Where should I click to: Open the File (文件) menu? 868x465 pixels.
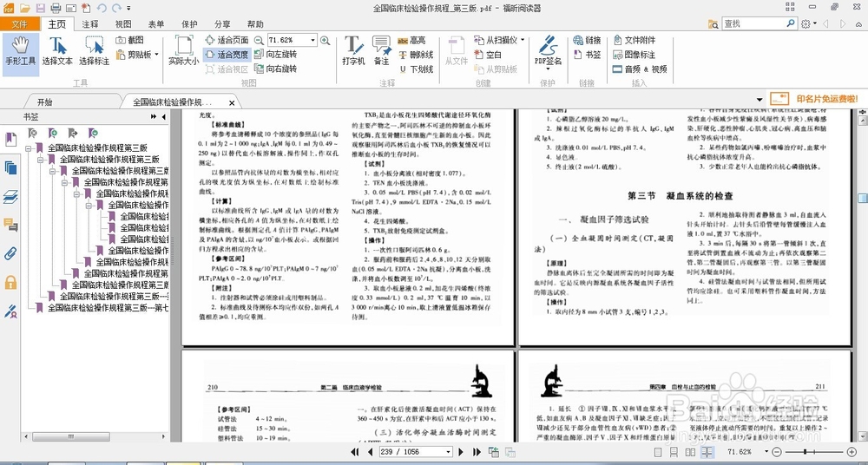click(20, 24)
